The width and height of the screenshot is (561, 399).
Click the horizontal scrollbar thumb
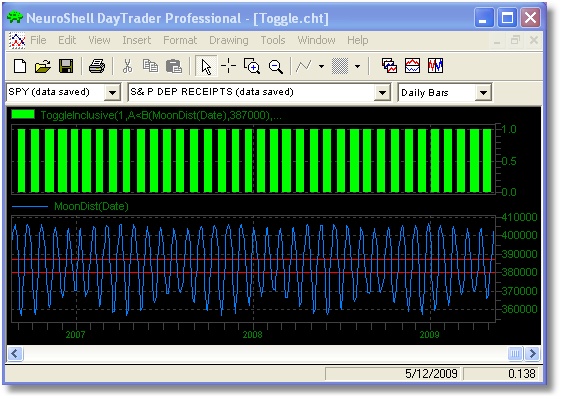[x=515, y=354]
